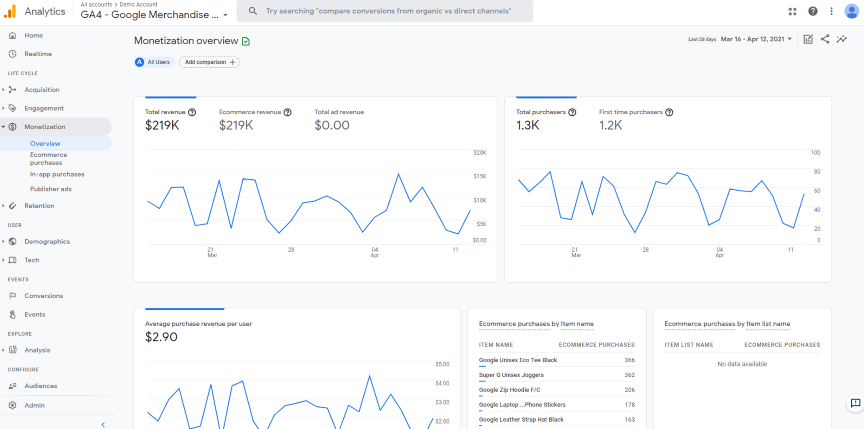Expand the Engagement section arrow
Screen dimensions: 864x429
(x=3, y=108)
